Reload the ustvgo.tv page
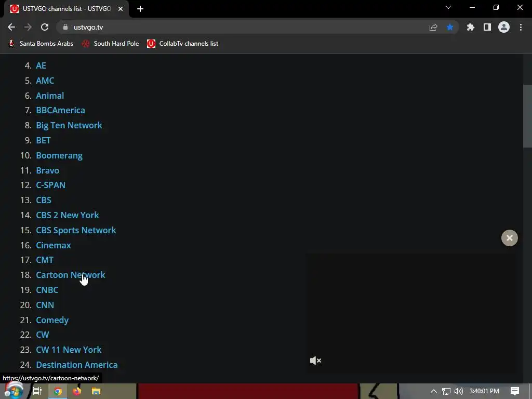Viewport: 532px width, 399px height. coord(45,27)
